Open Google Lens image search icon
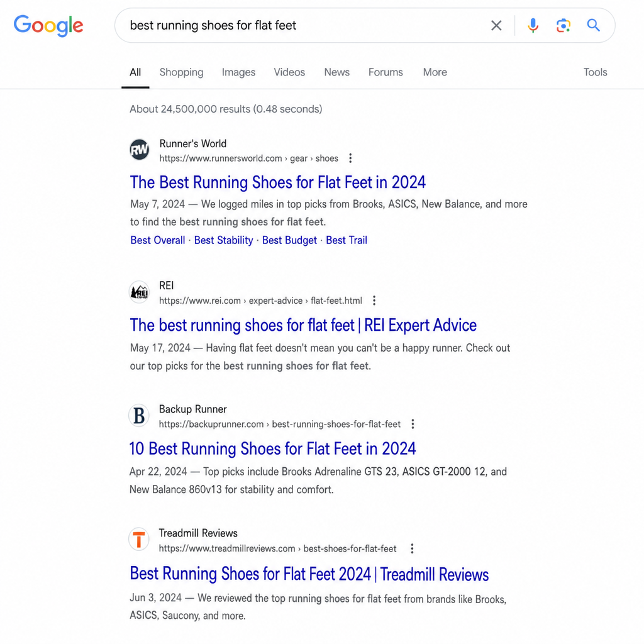 coord(563,25)
